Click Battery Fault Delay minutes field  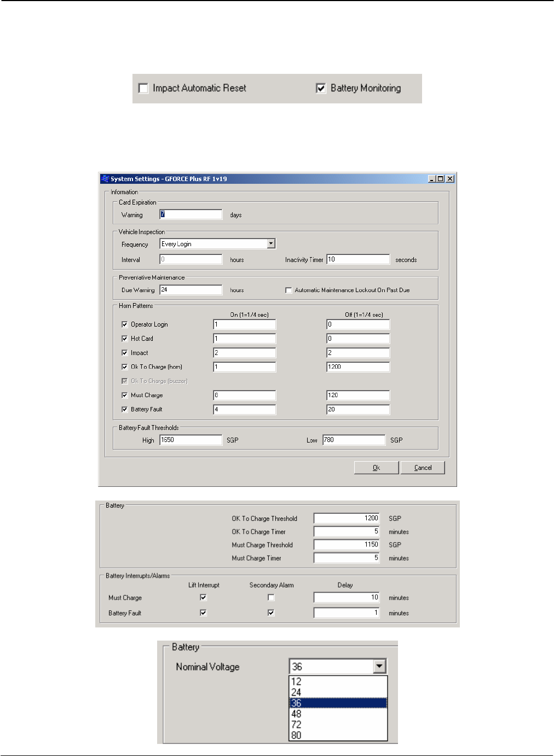coord(347,613)
